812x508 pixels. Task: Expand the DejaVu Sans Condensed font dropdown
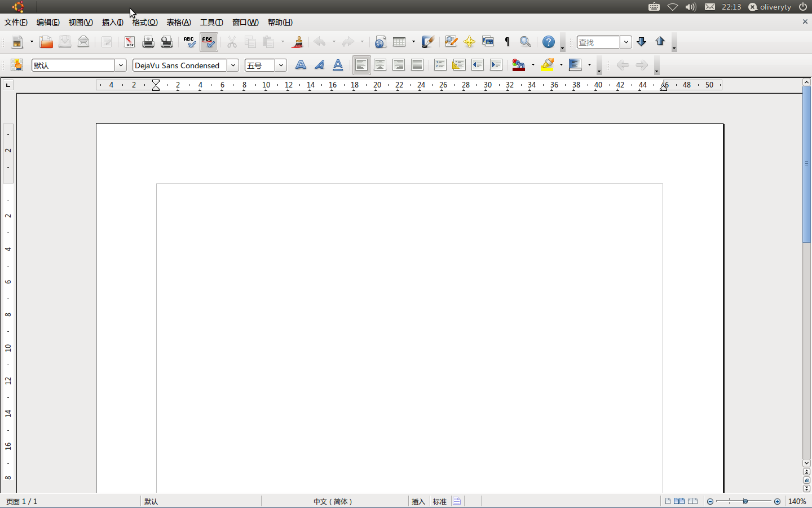233,65
